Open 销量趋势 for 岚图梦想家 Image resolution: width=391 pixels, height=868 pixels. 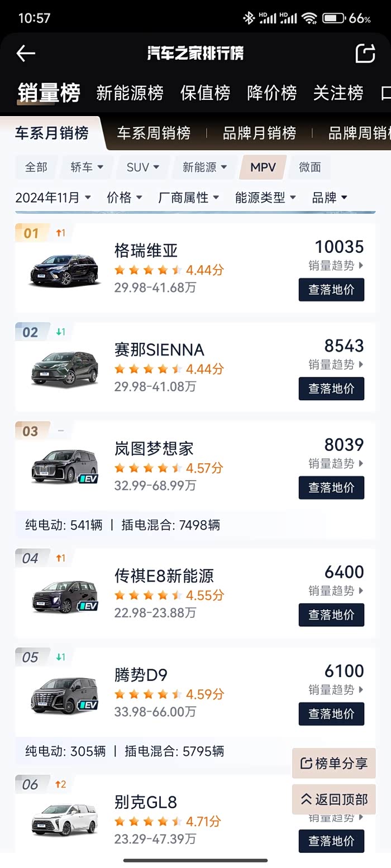pos(336,463)
